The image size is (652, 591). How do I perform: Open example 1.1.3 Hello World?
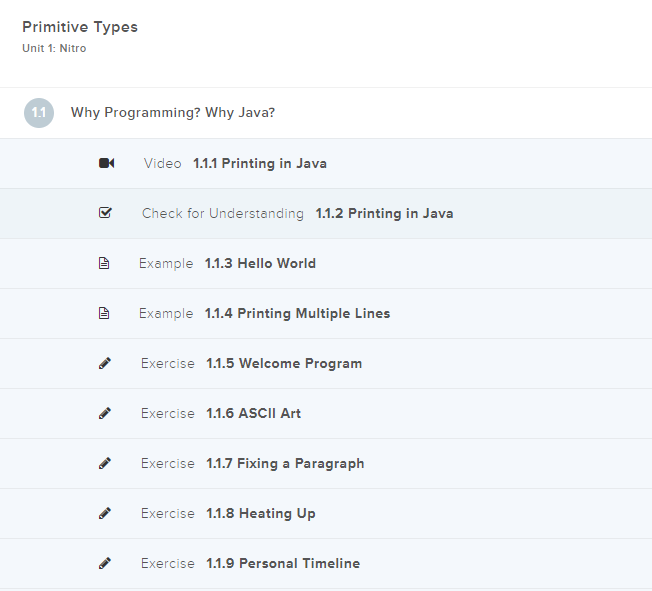click(260, 263)
